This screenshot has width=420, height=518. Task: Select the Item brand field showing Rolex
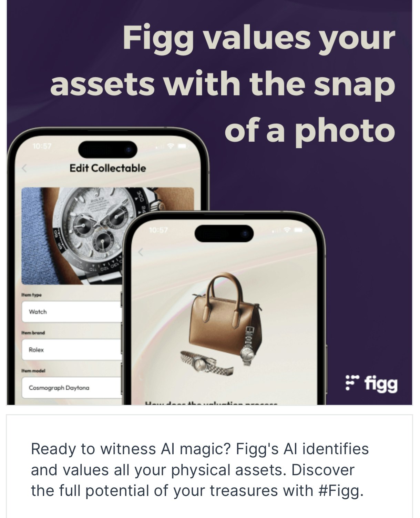pos(72,350)
